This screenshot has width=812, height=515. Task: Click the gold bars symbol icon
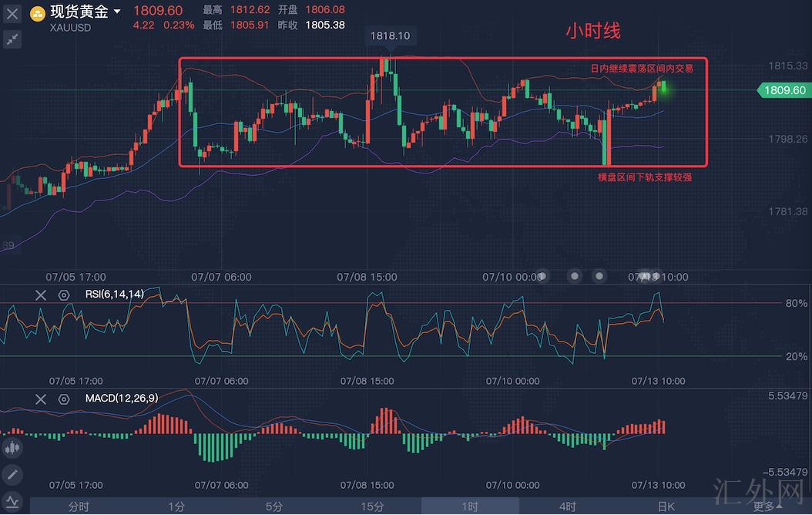37,13
